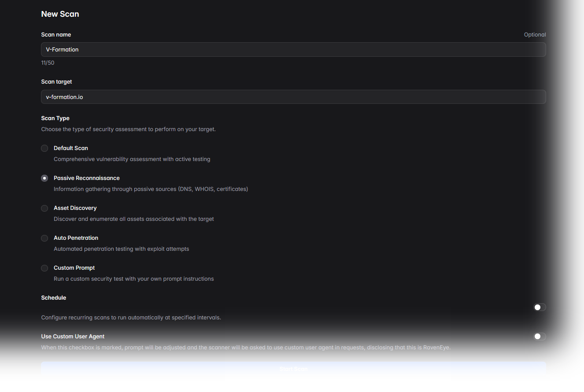Viewport: 584px width, 392px height.
Task: Turn on the Use Custom User Agent toggle
Action: click(x=540, y=337)
